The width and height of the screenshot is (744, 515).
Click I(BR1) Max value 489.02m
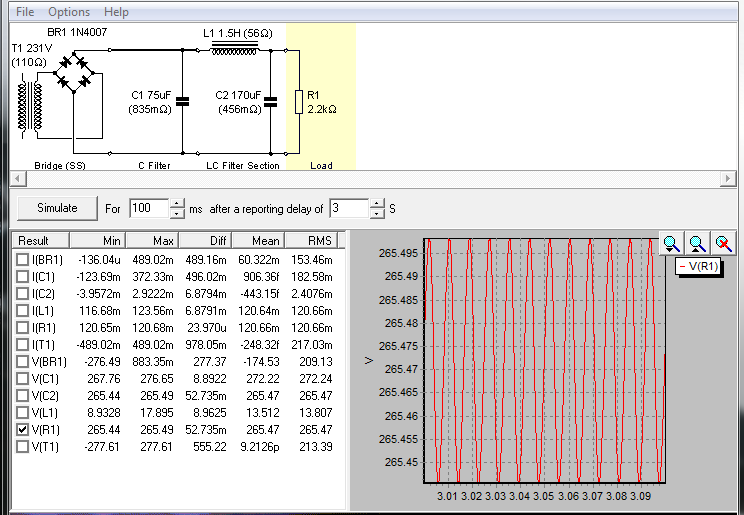click(x=153, y=260)
